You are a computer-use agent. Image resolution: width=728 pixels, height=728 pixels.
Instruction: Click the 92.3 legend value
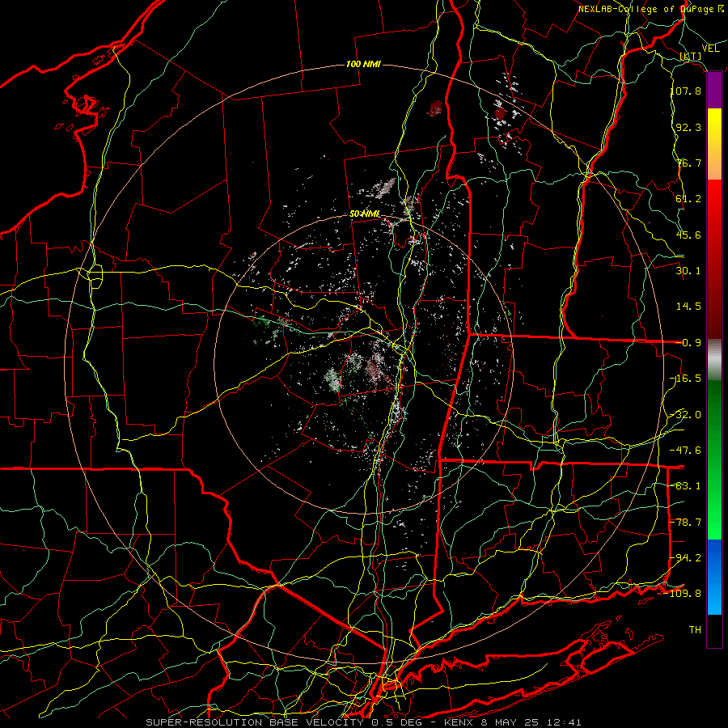[x=688, y=127]
